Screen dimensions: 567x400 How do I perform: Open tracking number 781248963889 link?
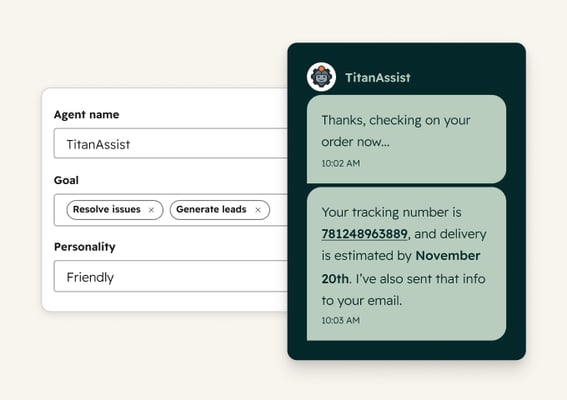(x=364, y=234)
